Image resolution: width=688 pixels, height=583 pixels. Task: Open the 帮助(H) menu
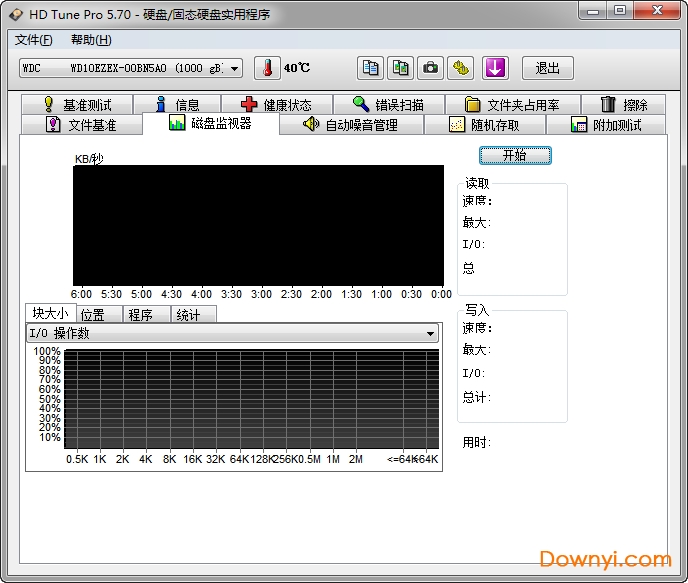point(91,40)
